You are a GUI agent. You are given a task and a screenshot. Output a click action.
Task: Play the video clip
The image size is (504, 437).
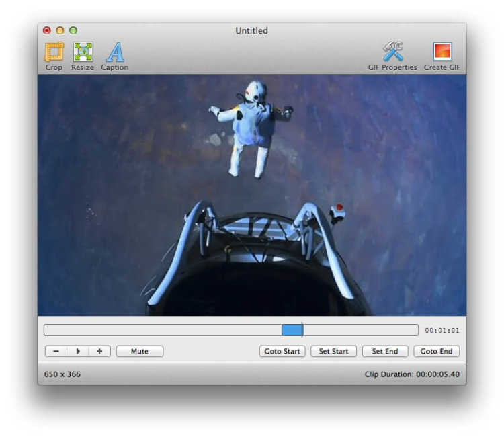coord(78,351)
